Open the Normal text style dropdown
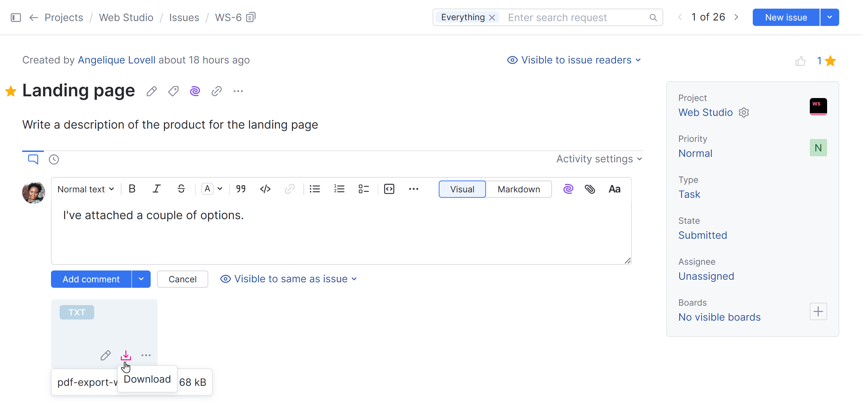 click(85, 189)
